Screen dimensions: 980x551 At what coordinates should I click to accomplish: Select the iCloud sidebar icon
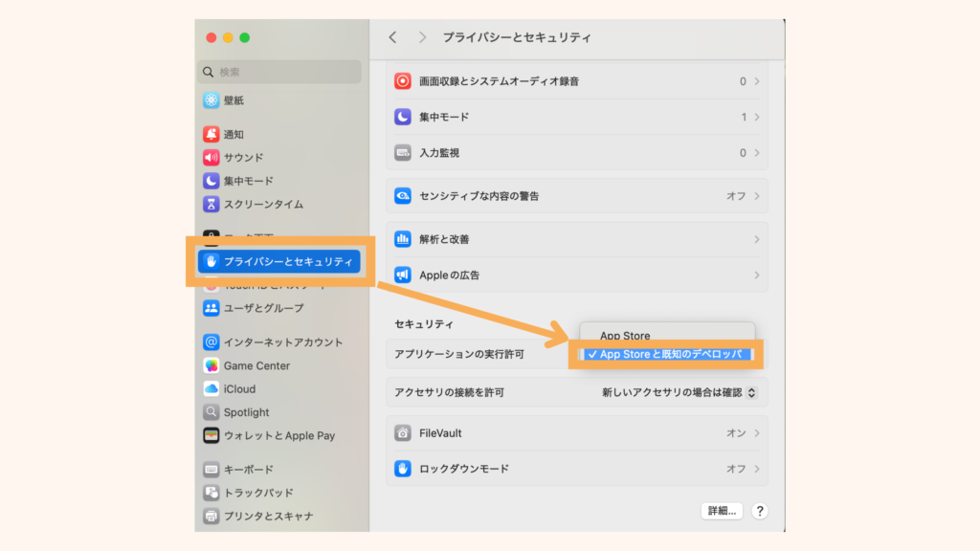click(212, 388)
